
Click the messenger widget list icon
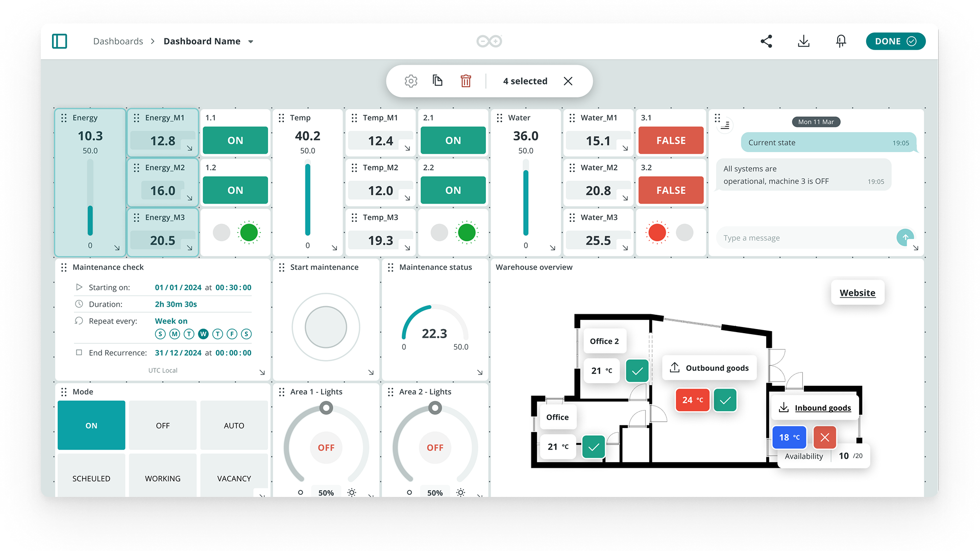point(725,125)
